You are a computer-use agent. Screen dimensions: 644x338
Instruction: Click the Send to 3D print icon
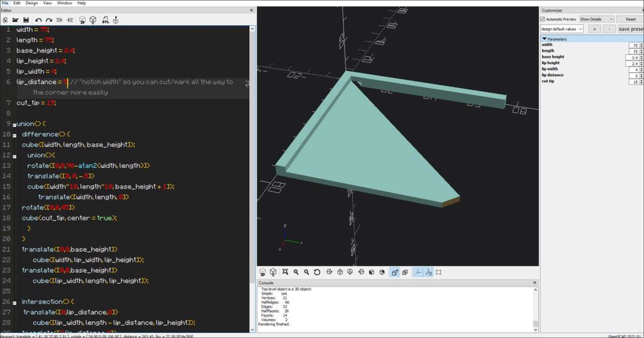[x=116, y=20]
